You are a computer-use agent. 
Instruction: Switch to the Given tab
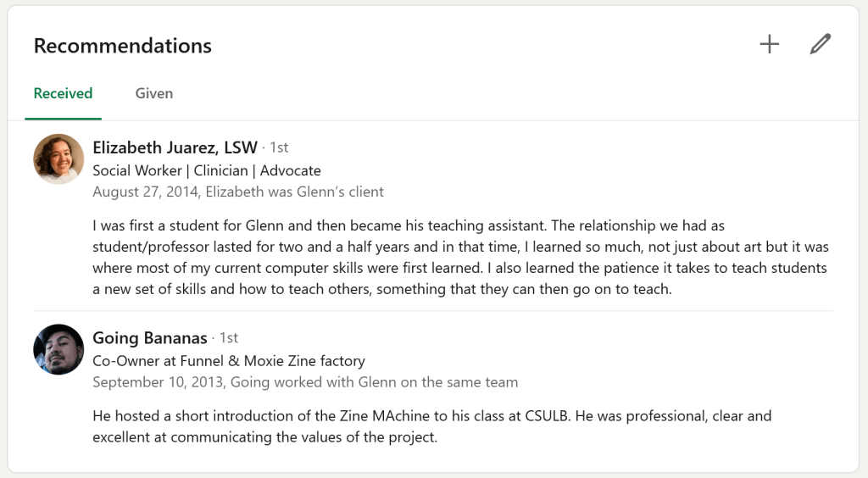point(153,93)
